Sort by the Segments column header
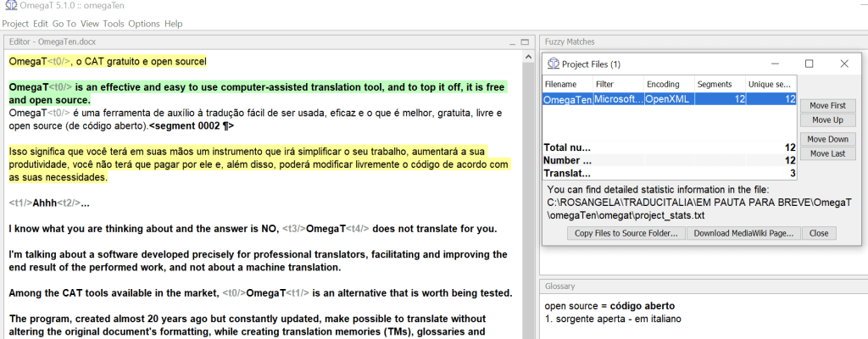 tap(720, 84)
